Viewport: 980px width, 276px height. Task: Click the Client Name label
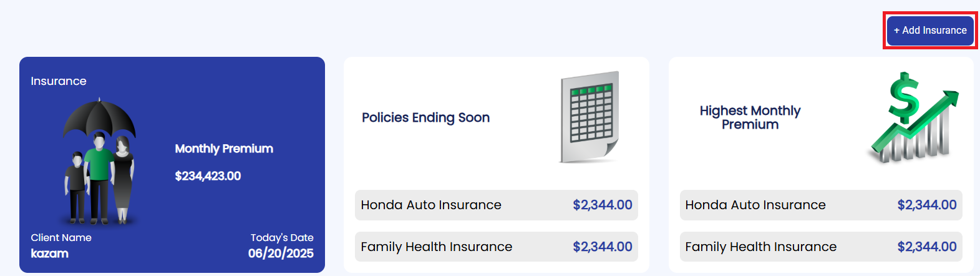coord(61,237)
